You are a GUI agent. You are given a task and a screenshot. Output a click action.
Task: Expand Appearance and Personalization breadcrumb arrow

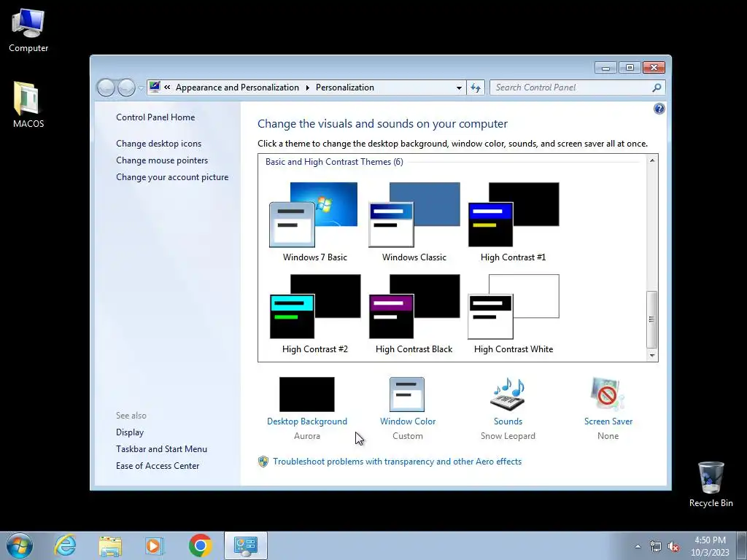point(307,87)
